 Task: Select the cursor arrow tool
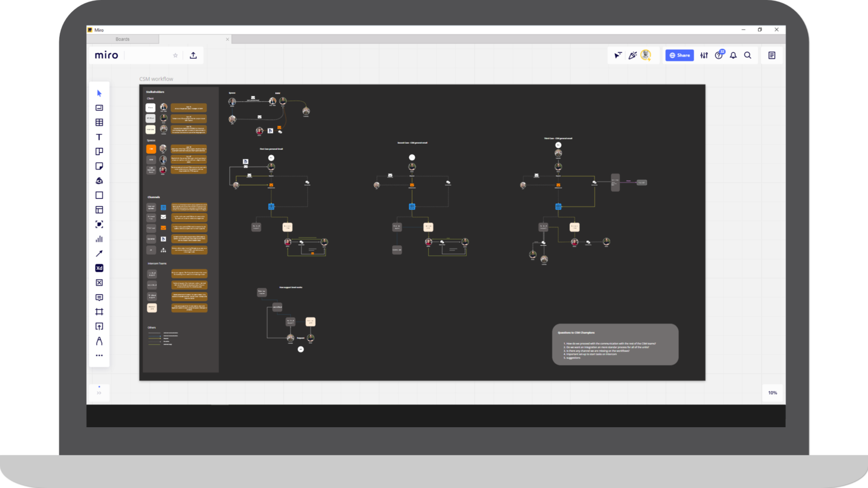99,93
